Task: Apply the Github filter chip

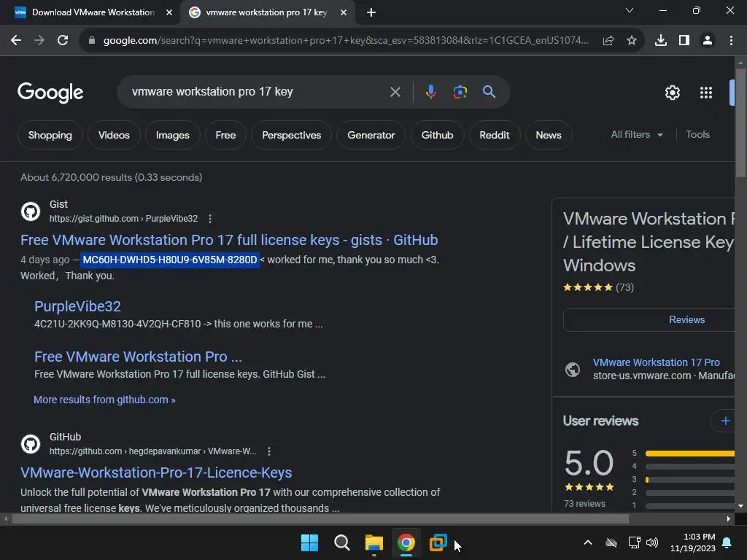Action: click(x=437, y=135)
